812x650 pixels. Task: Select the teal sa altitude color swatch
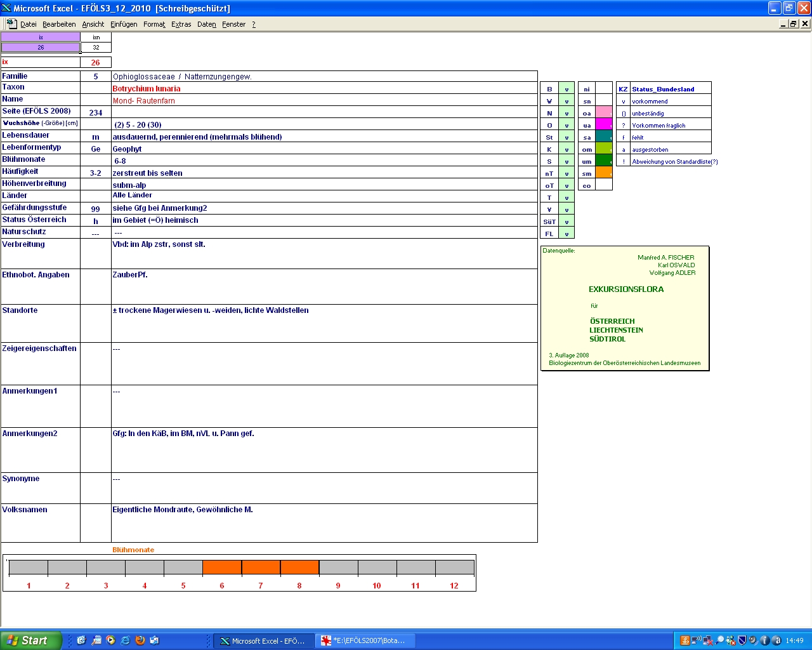click(x=604, y=136)
